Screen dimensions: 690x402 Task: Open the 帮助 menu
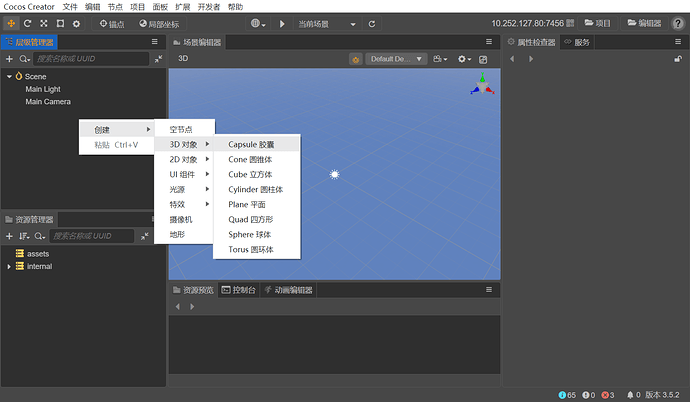(235, 7)
